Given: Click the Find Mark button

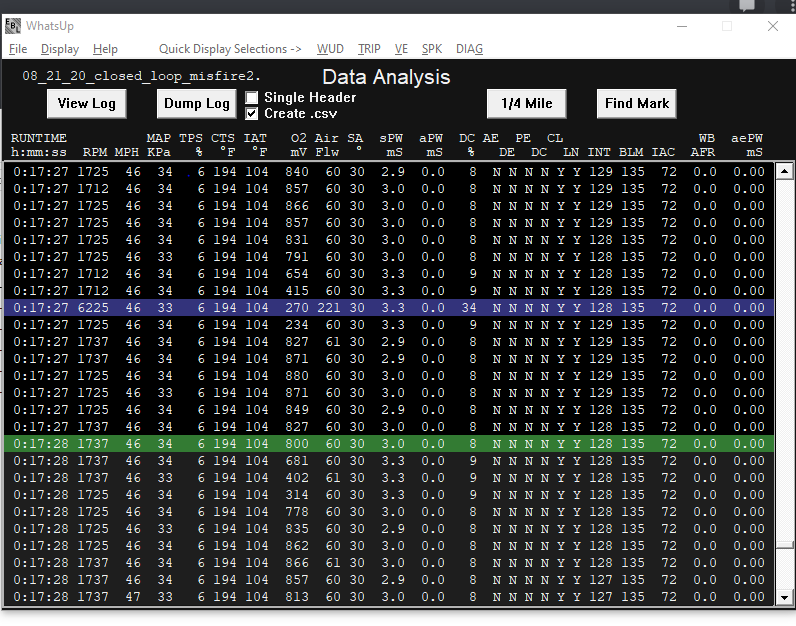Looking at the screenshot, I should (638, 103).
